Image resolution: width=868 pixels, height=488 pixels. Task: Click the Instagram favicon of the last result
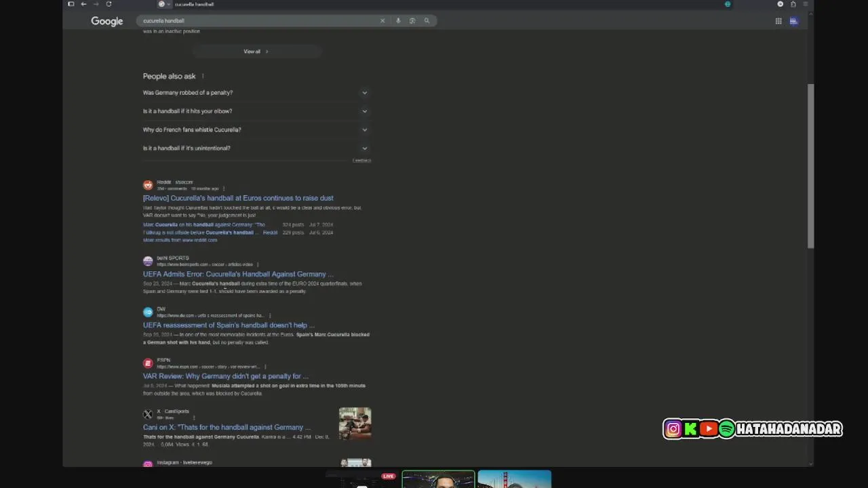click(148, 465)
